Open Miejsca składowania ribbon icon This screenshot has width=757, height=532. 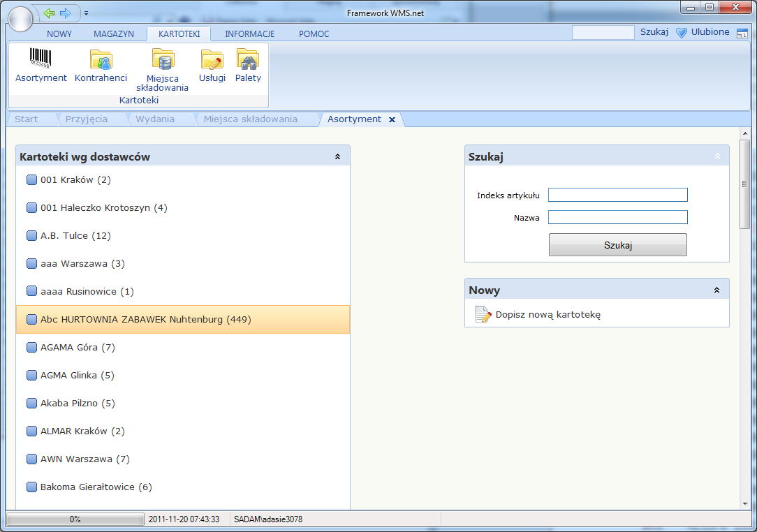click(163, 59)
